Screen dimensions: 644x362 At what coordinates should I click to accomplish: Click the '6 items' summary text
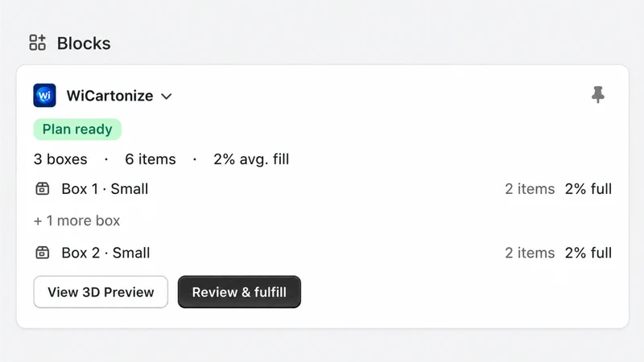(x=151, y=159)
